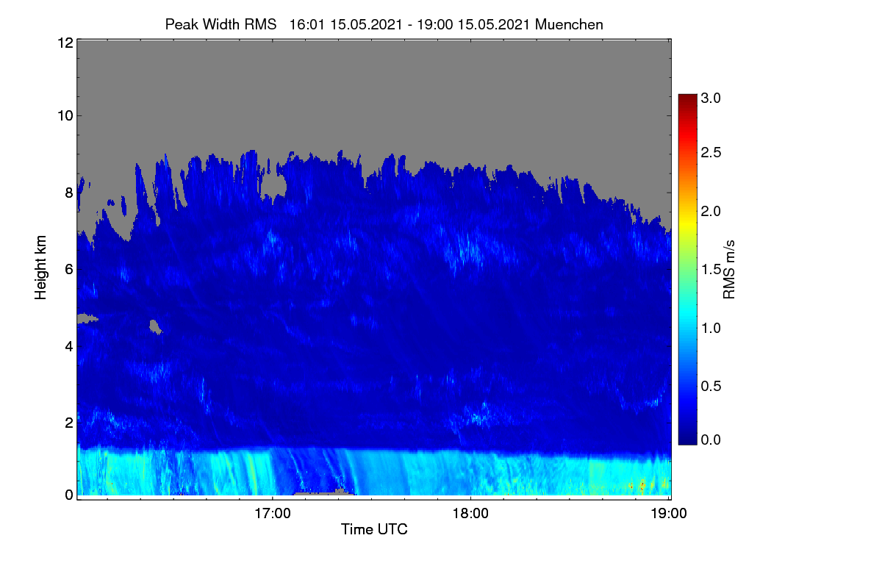Viewport: 882px width, 588px height.
Task: Click the height axis tick label 8
Action: (68, 193)
